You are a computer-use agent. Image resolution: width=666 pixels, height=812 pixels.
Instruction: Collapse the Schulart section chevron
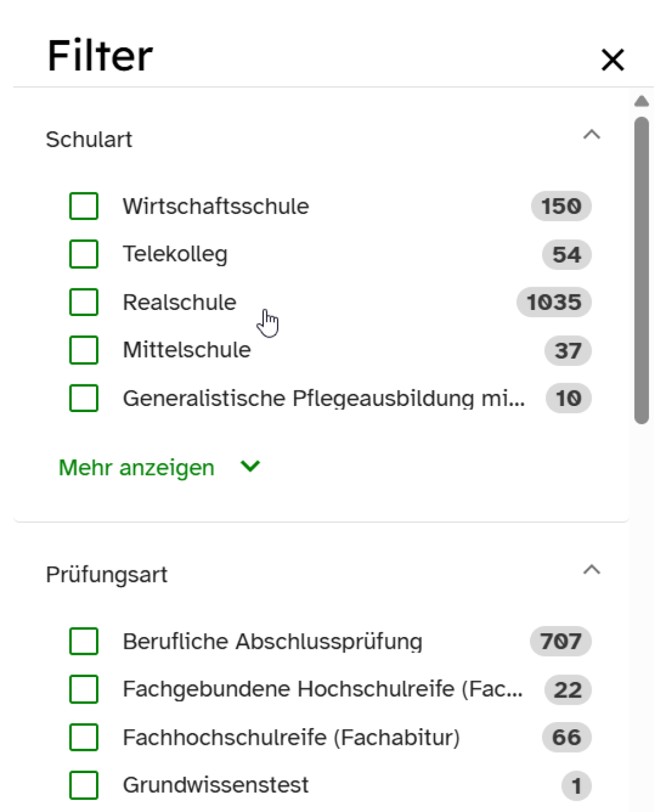click(x=592, y=135)
